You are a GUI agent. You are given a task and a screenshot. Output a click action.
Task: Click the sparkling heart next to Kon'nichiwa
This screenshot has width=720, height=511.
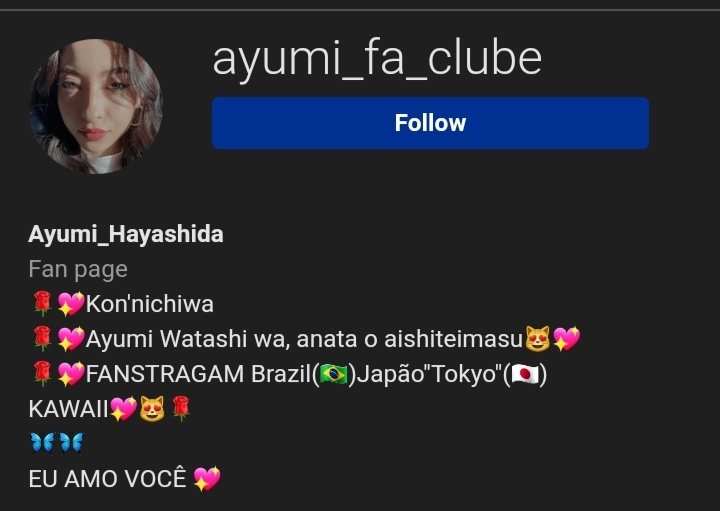click(71, 304)
